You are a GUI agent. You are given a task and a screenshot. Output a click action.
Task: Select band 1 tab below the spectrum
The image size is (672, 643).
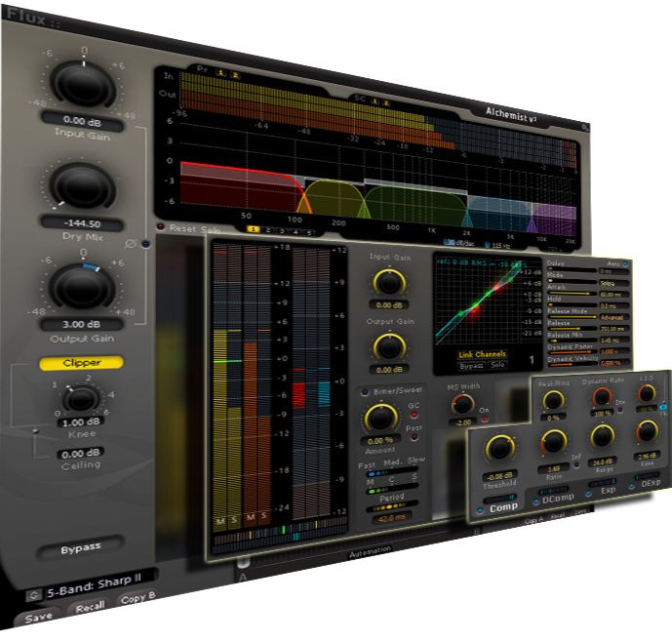click(254, 230)
